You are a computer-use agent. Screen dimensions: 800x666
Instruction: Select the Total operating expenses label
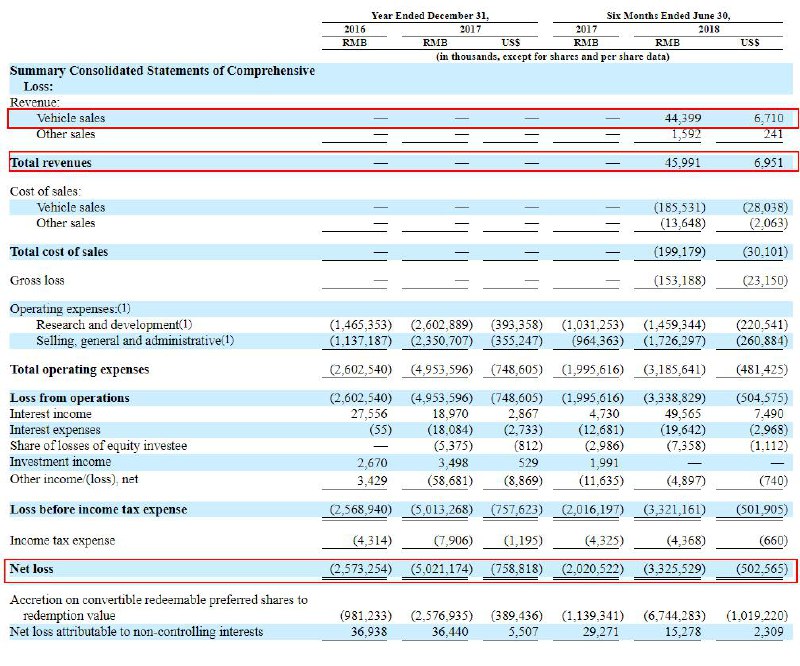pos(79,370)
